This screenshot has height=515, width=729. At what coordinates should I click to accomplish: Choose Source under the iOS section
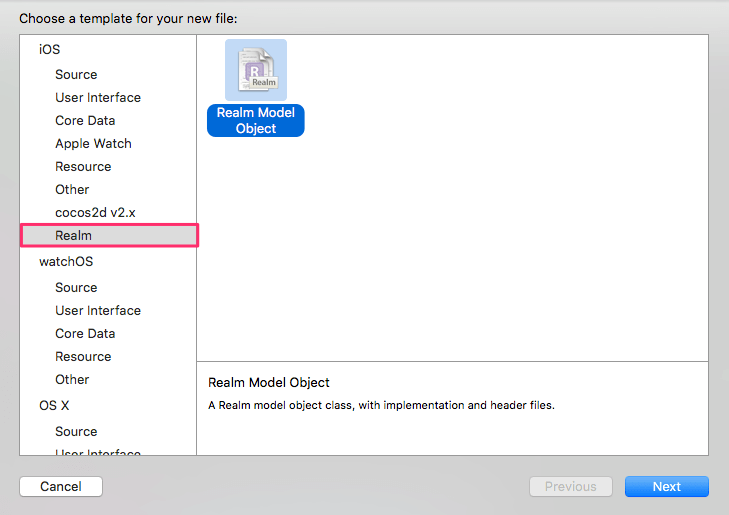[76, 74]
